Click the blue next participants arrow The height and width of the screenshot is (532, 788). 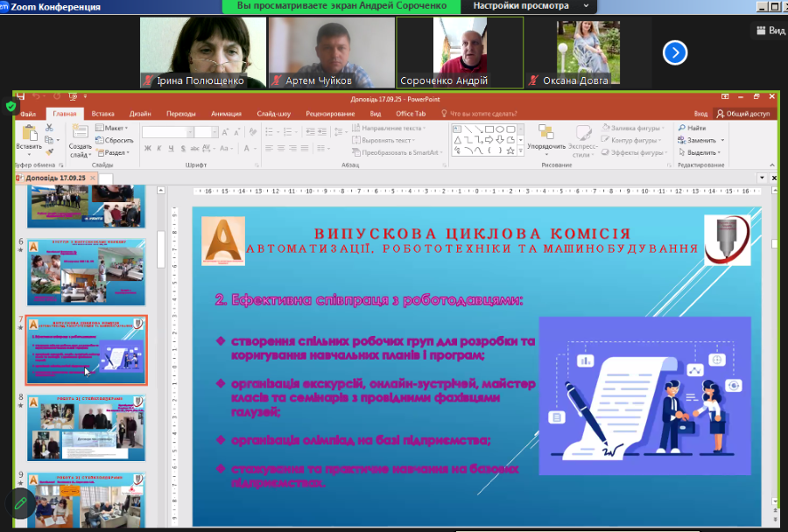coord(674,52)
